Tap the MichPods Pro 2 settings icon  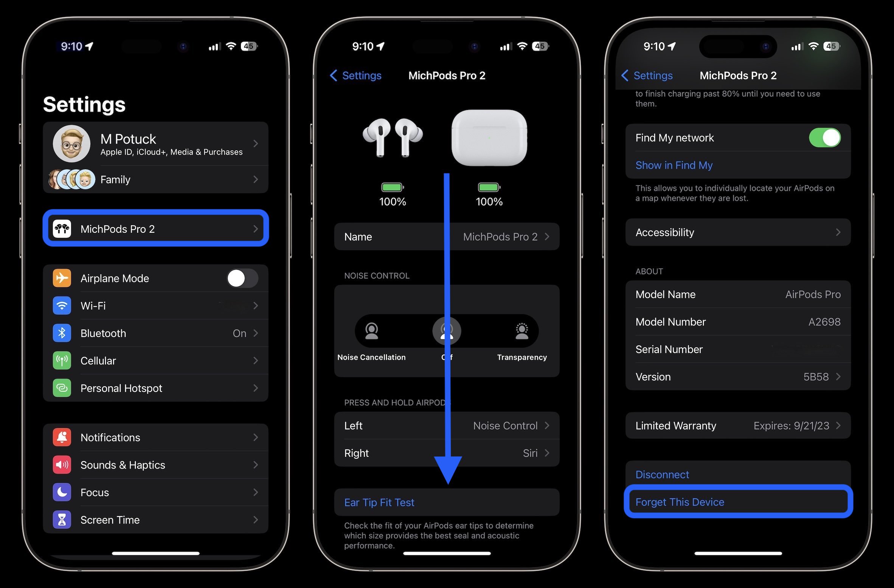[63, 228]
